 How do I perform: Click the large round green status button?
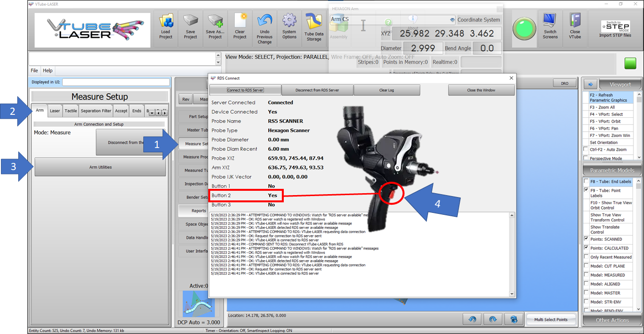pyautogui.click(x=524, y=29)
